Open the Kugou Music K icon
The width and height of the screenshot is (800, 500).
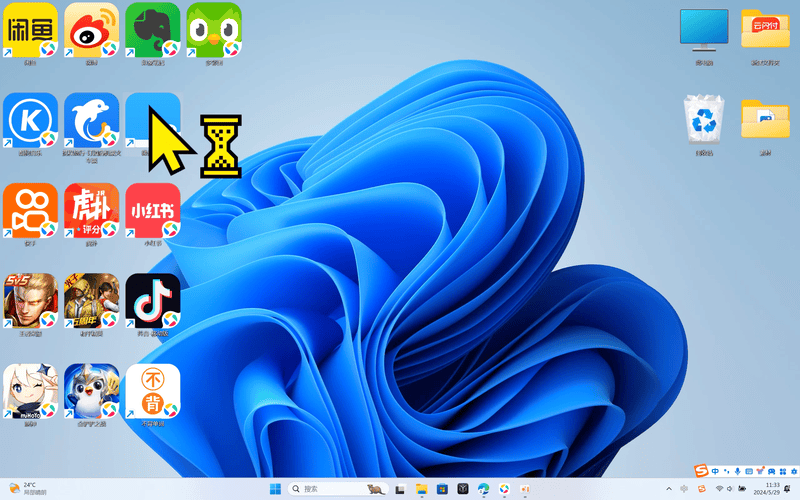(30, 120)
